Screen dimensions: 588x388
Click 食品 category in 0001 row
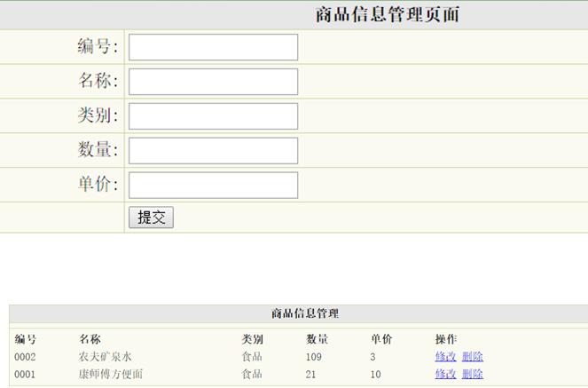pyautogui.click(x=252, y=374)
